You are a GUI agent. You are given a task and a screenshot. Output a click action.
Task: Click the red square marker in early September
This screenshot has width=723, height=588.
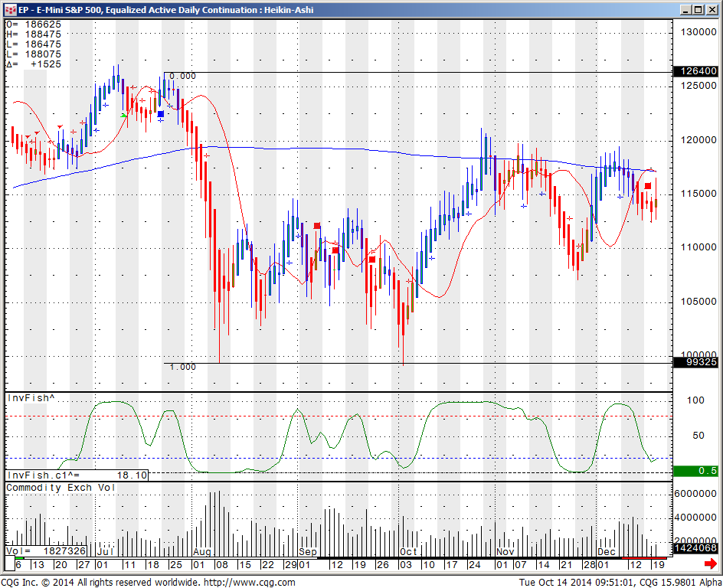pos(317,226)
